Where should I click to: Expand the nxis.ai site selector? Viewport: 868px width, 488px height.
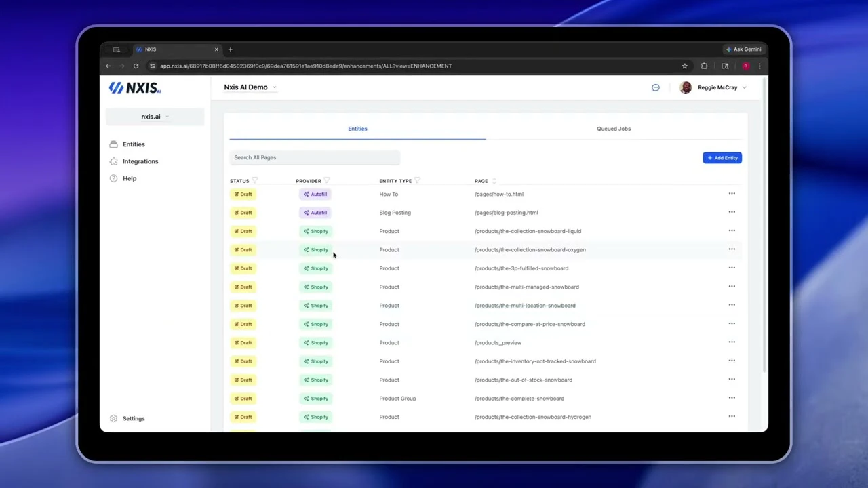click(155, 117)
